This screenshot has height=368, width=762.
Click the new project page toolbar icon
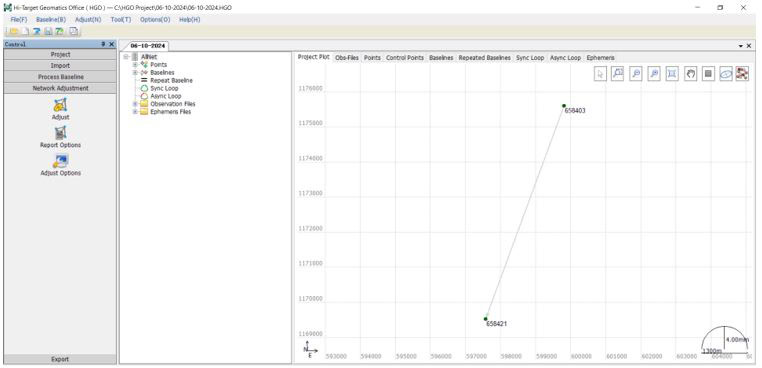(25, 32)
